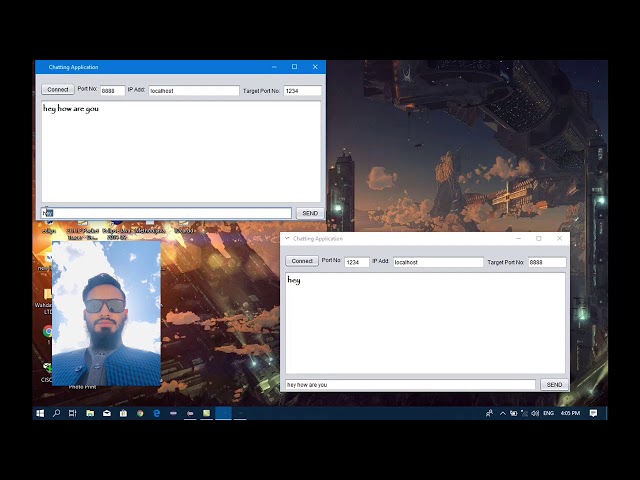
Task: Click upper Chatting Application title bar text
Action: [73, 67]
